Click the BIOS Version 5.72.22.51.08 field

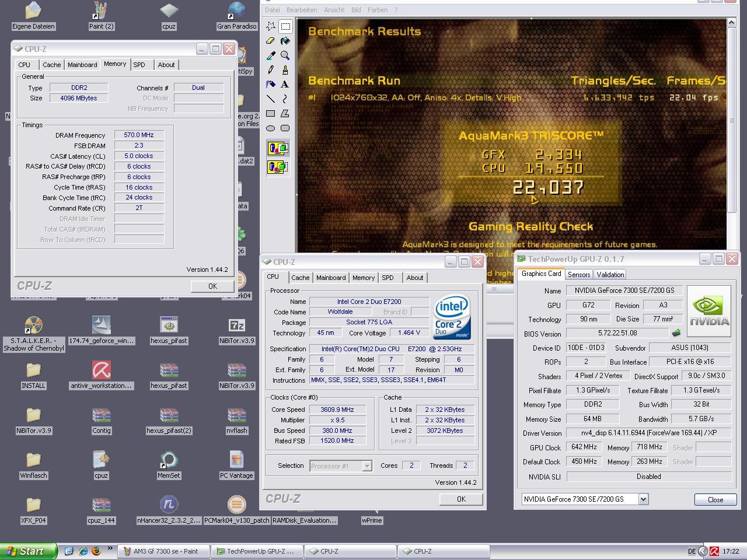point(617,333)
